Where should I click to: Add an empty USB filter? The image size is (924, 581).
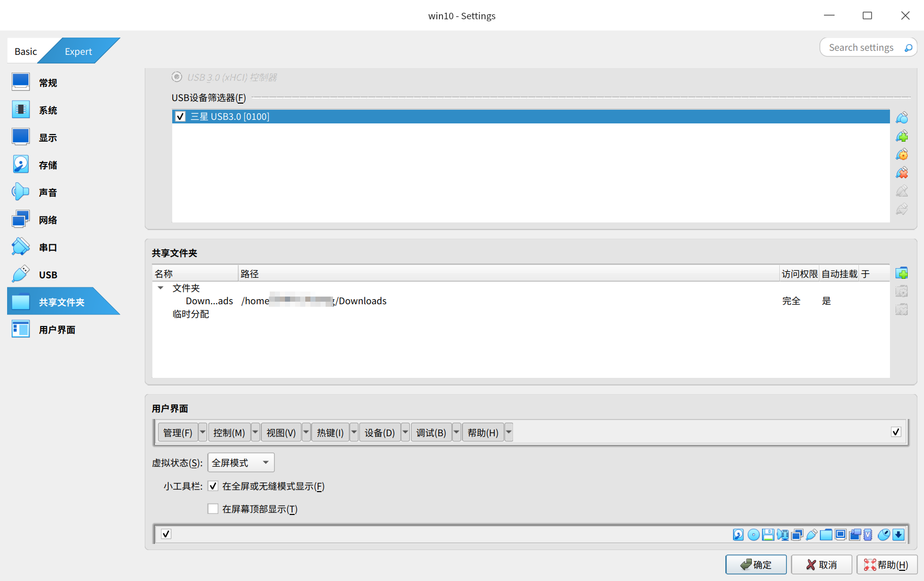pos(902,118)
